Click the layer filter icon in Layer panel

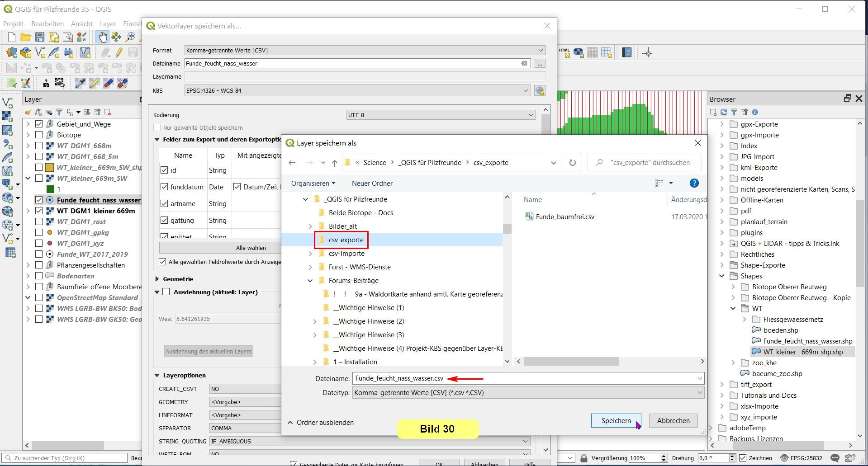pyautogui.click(x=59, y=112)
